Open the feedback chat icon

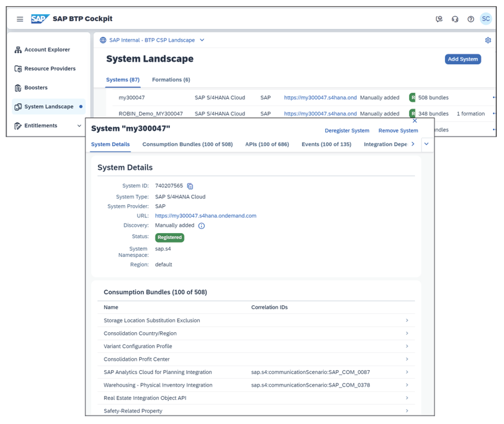coord(439,19)
